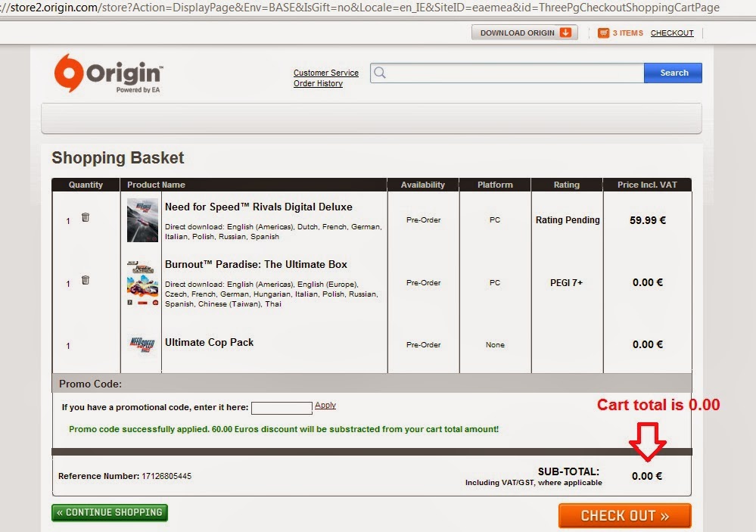Screen dimensions: 756x532
Task: Click the PEGI 7+ rating cell
Action: pos(567,282)
